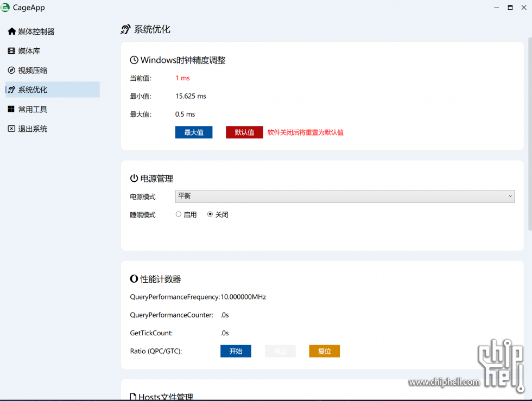Open the 媒体控制器 page
The width and height of the screenshot is (532, 401).
coord(53,31)
